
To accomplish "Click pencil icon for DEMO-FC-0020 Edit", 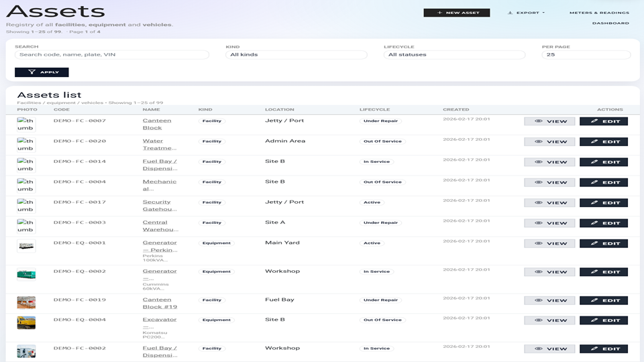I will (594, 142).
